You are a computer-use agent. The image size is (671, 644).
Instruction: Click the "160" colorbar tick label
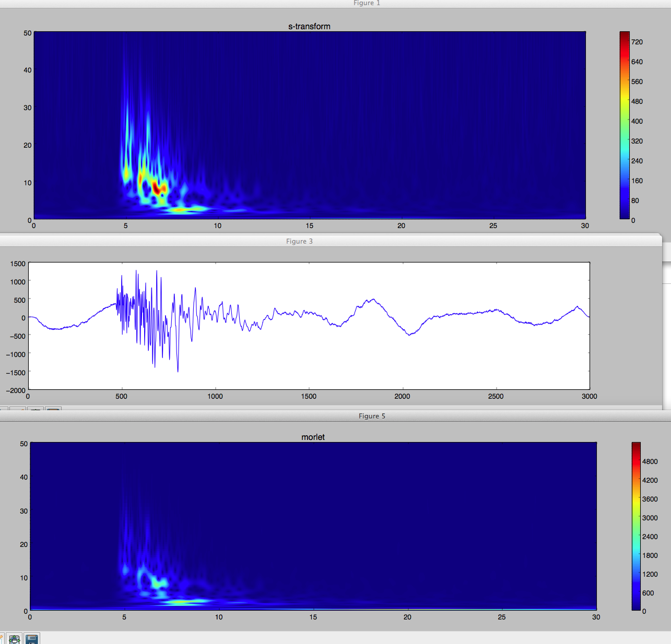[x=637, y=181]
